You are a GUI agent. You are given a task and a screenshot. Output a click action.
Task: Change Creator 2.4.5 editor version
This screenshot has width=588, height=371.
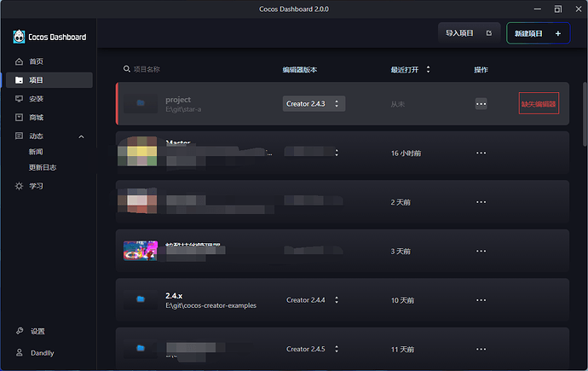point(313,349)
